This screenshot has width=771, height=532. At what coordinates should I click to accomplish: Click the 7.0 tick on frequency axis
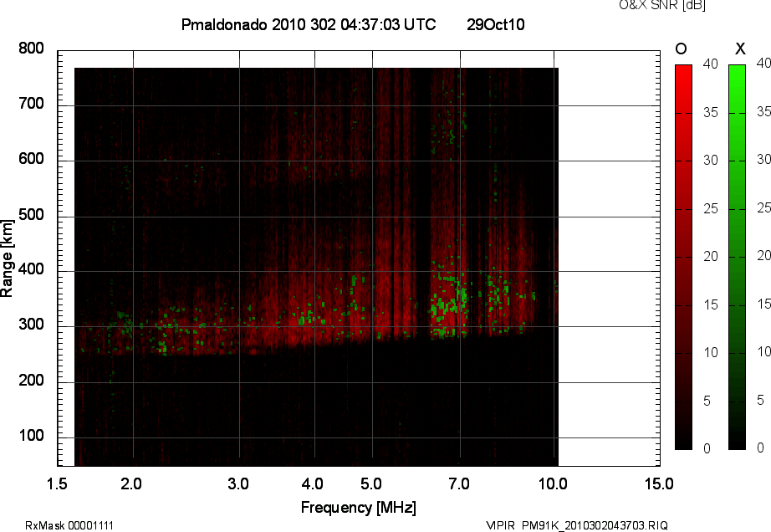459,483
